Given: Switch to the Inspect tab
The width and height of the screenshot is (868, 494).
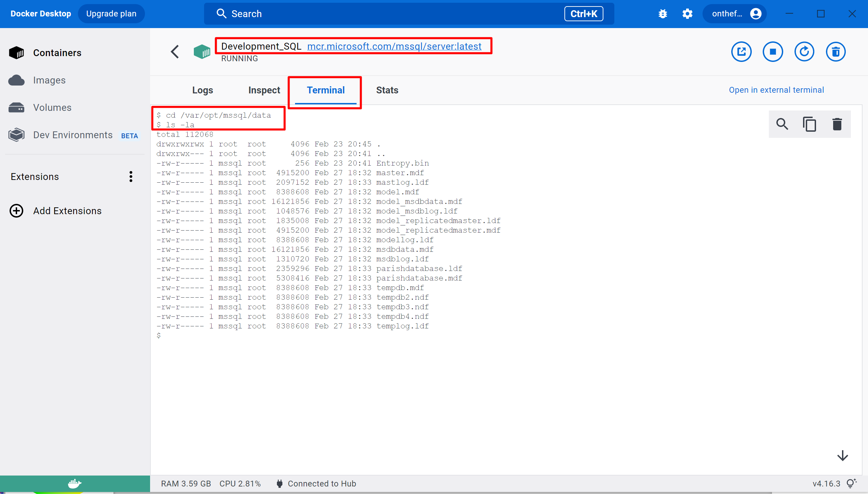Looking at the screenshot, I should 264,90.
